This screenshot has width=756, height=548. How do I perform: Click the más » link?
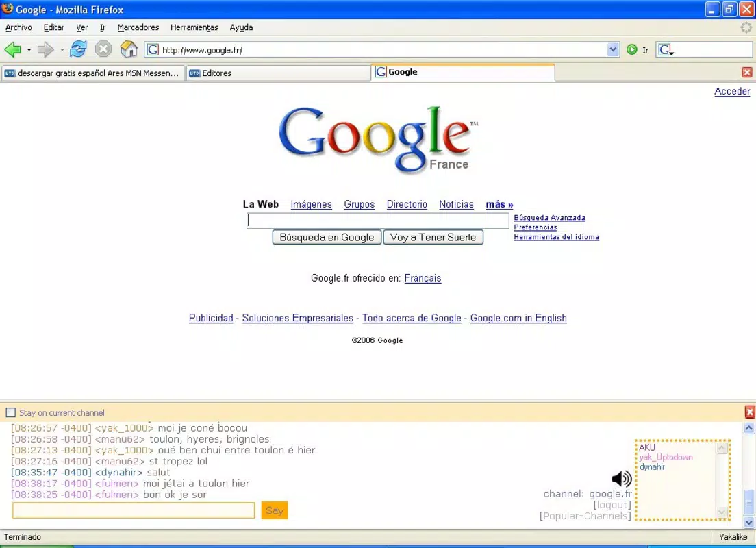click(x=499, y=204)
